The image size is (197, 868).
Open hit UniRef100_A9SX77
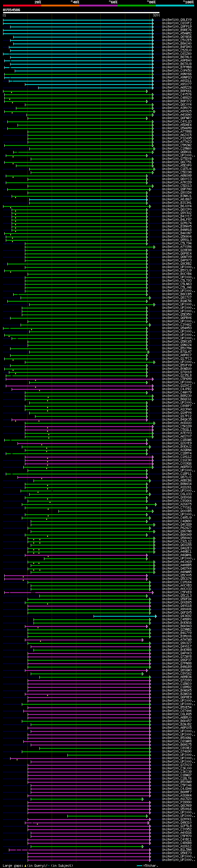[177, 84]
